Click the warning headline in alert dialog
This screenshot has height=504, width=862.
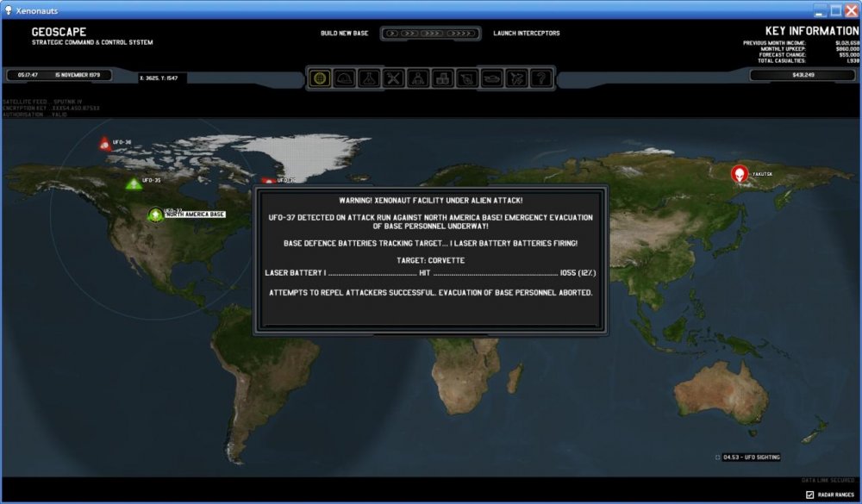pyautogui.click(x=430, y=201)
